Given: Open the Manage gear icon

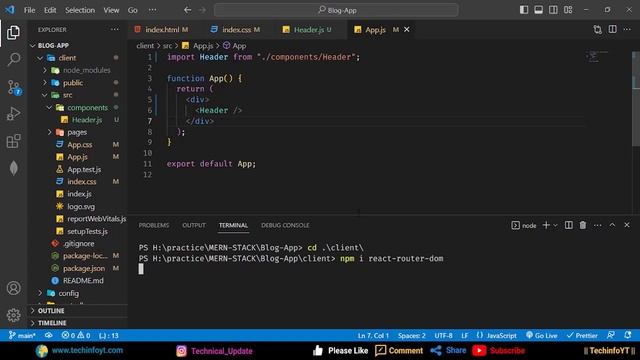Looking at the screenshot, I should [13, 315].
